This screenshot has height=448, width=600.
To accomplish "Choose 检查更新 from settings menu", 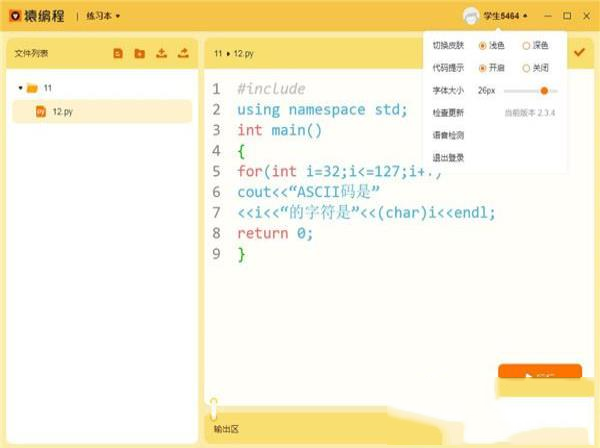I will pyautogui.click(x=449, y=113).
